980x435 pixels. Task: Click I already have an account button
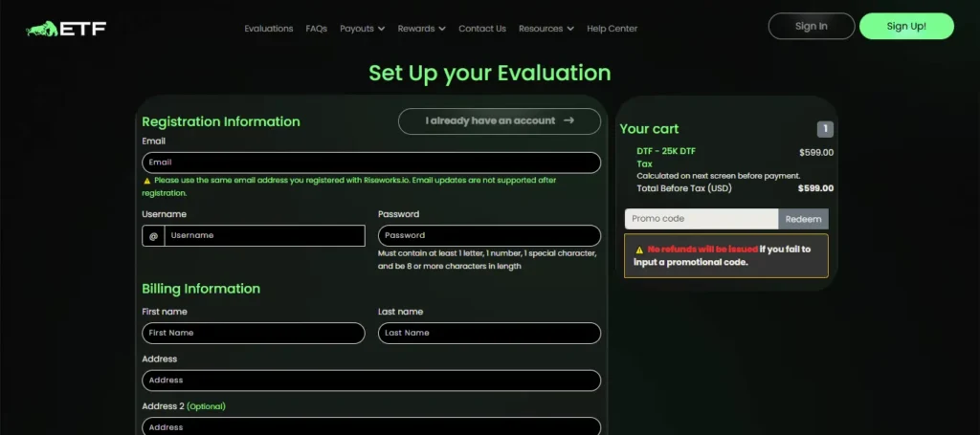[x=500, y=121]
